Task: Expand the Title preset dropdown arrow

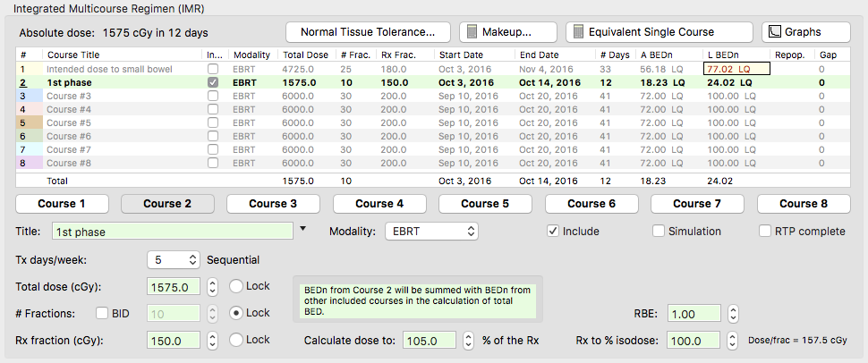Action: point(302,230)
